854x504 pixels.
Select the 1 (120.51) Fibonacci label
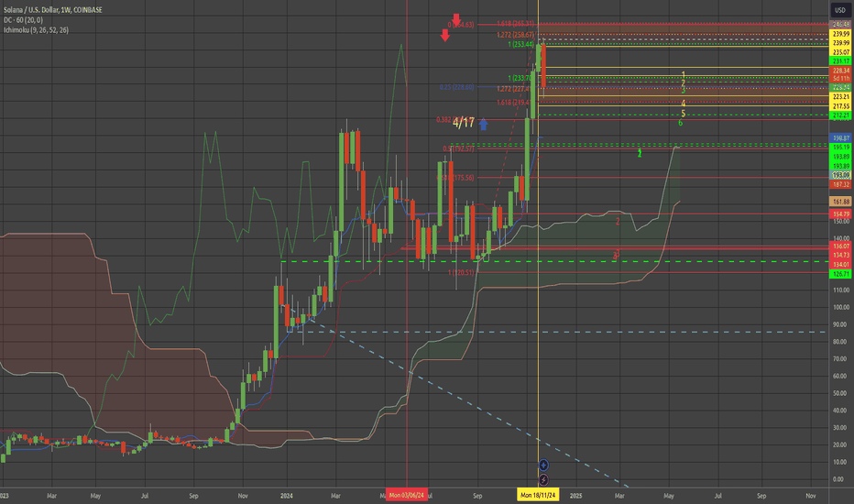(461, 272)
